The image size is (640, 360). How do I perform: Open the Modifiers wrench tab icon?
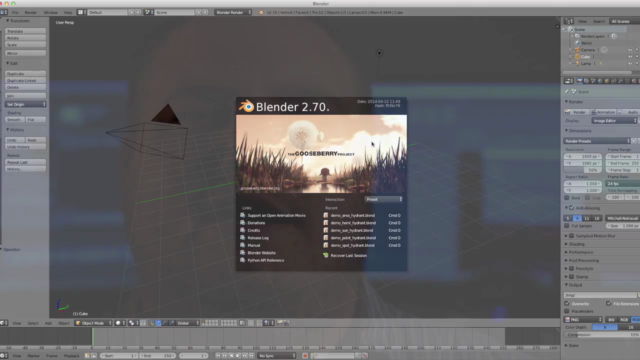(x=620, y=81)
